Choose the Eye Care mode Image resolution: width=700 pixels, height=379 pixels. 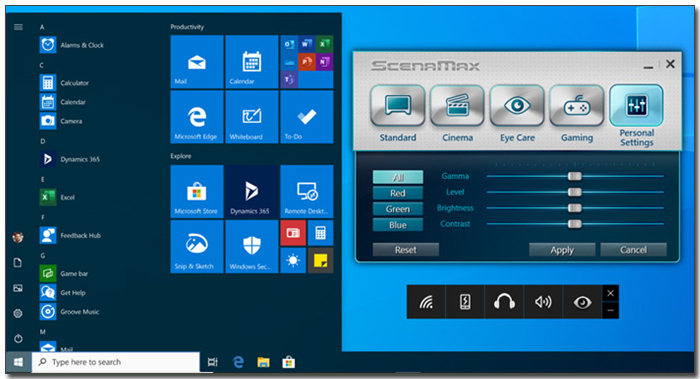pyautogui.click(x=517, y=105)
